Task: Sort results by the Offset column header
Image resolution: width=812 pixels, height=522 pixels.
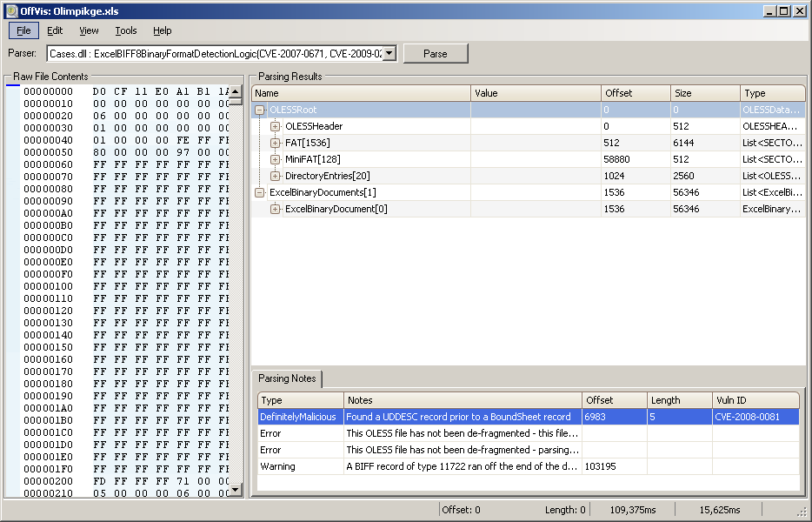Action: click(x=635, y=93)
